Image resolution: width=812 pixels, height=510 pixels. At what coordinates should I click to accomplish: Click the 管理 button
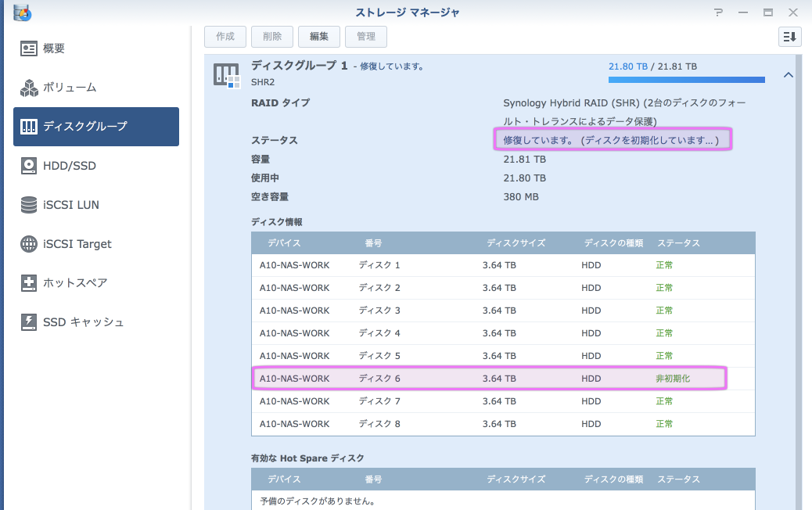365,36
